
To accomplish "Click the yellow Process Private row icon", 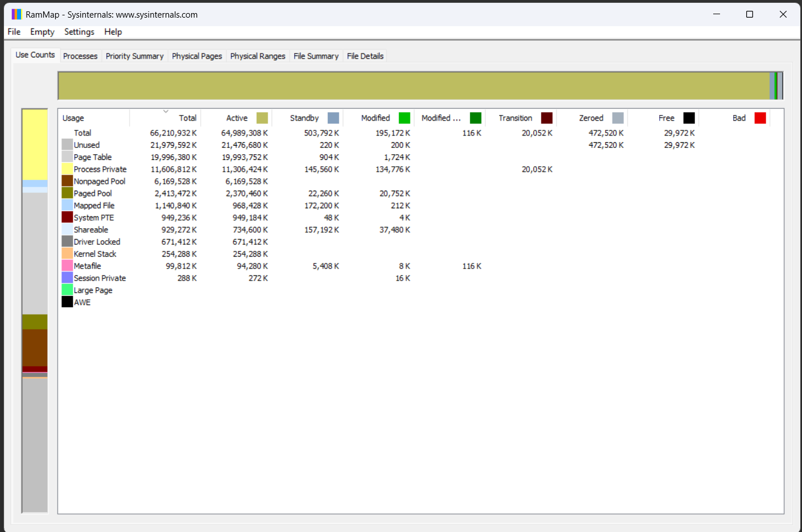I will click(67, 169).
